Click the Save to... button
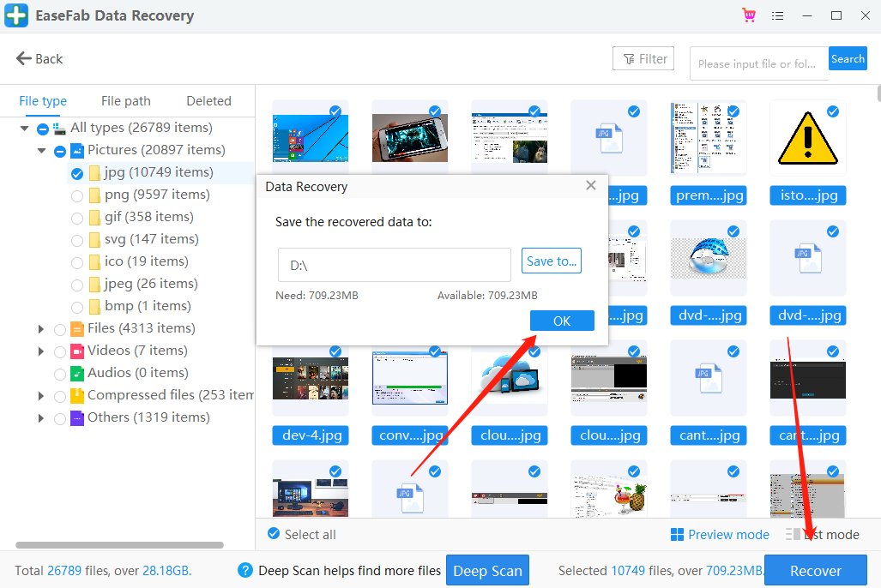 click(x=551, y=261)
